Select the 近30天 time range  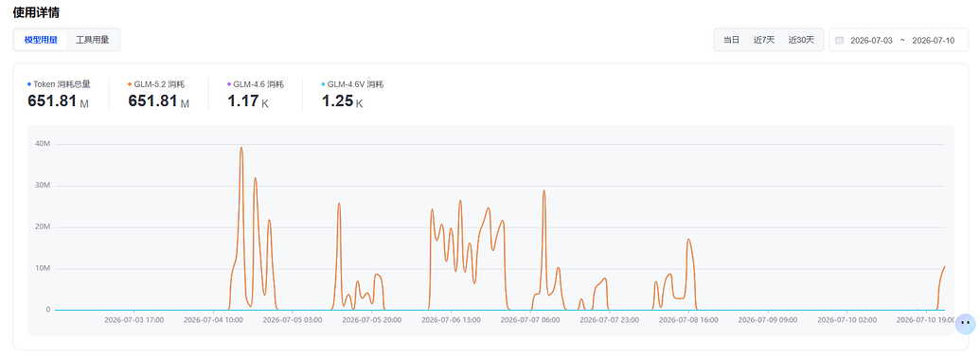tap(801, 40)
